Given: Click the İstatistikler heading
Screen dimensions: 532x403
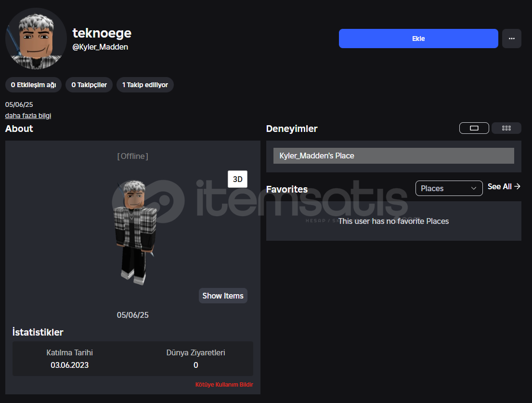Looking at the screenshot, I should (38, 332).
